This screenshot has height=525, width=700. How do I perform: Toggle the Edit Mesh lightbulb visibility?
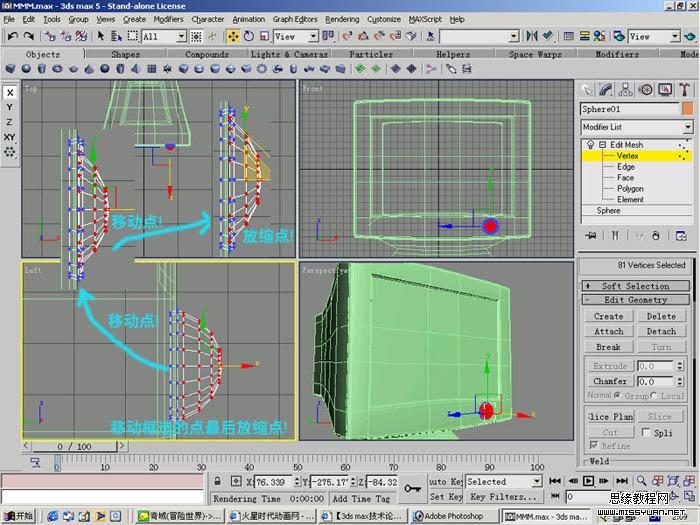pyautogui.click(x=591, y=145)
